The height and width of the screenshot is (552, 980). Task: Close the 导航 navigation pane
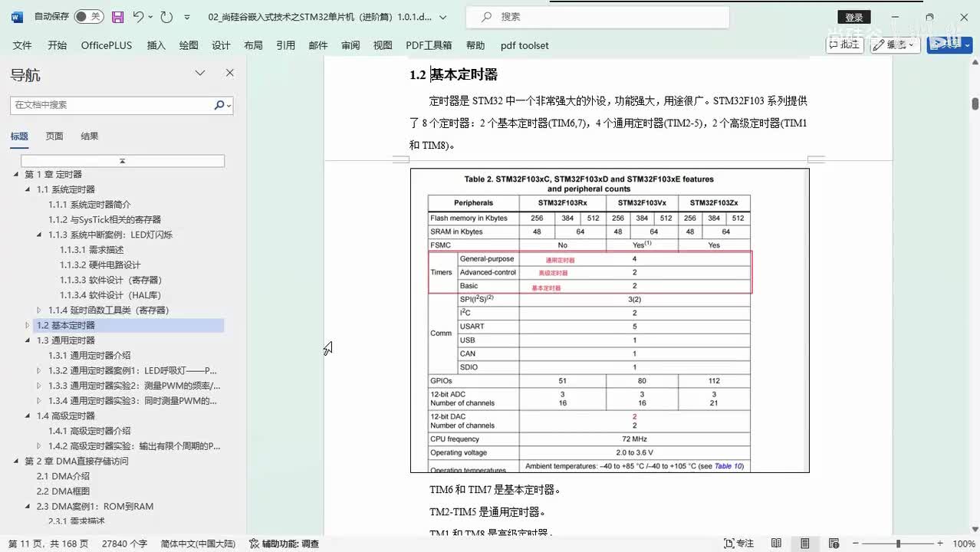click(x=229, y=74)
